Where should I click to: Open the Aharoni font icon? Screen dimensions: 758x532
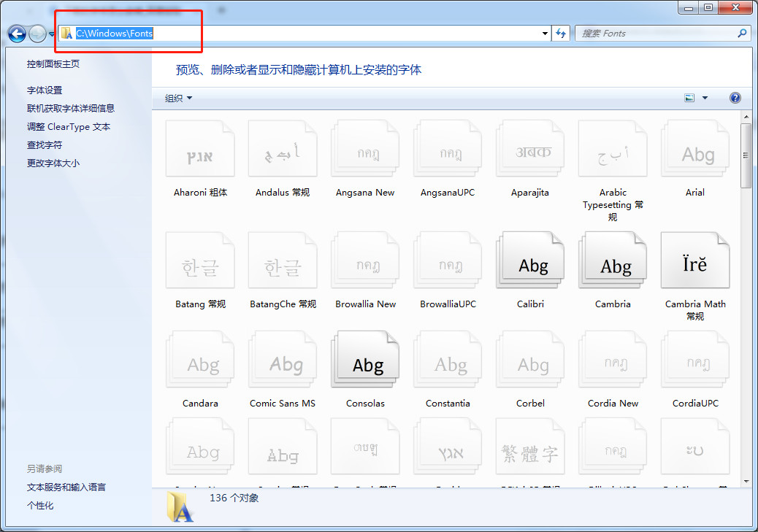pyautogui.click(x=200, y=149)
